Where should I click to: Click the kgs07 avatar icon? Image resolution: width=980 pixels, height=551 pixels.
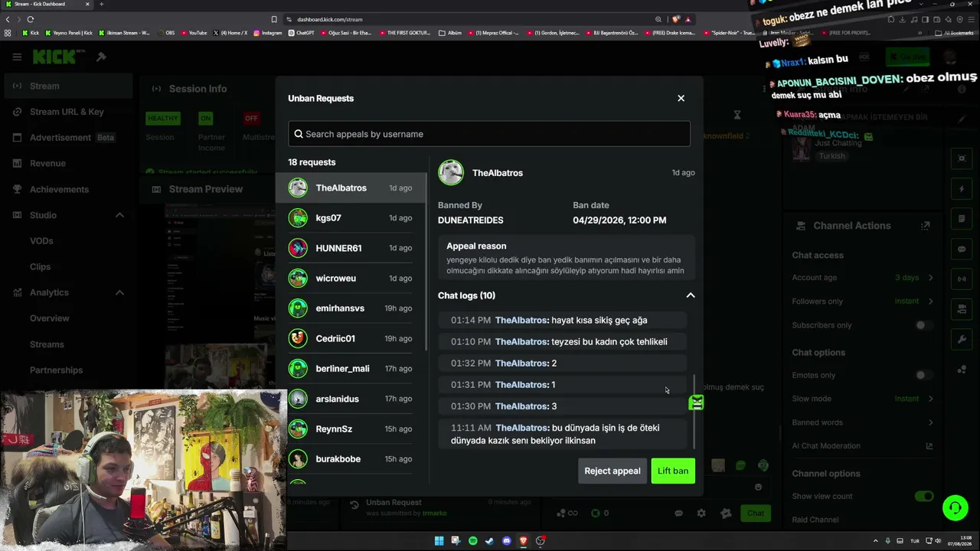(x=298, y=218)
